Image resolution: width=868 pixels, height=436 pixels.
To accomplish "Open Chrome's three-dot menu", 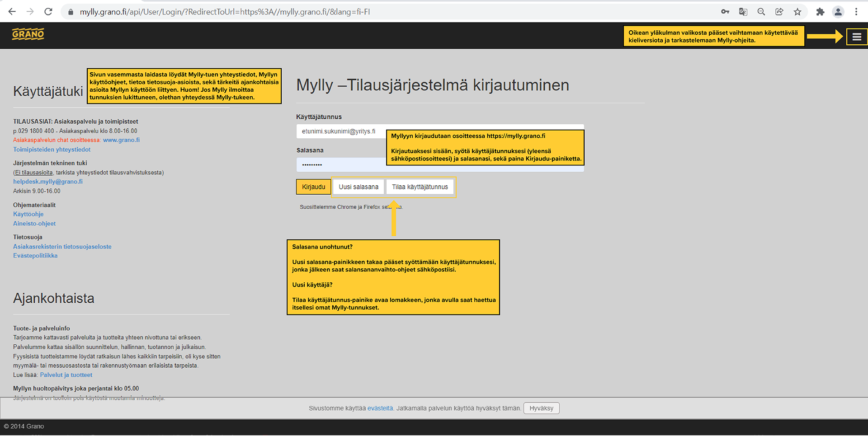I will 856,12.
